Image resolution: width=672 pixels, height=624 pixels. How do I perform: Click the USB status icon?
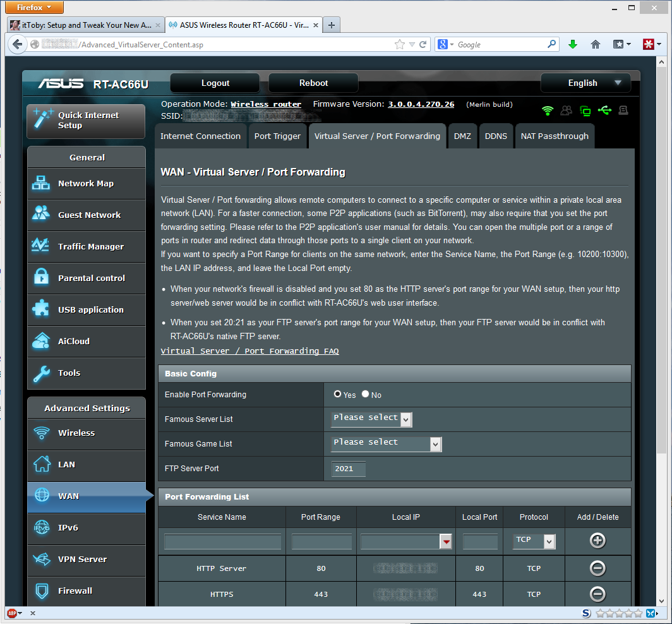604,111
